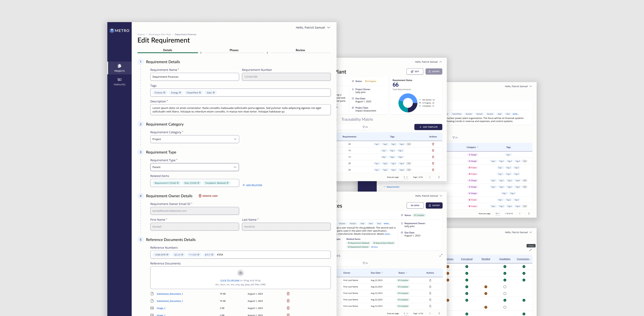Delete the first Submission_Document_1 file
Screen dimensions: 644x316
(x=288, y=294)
